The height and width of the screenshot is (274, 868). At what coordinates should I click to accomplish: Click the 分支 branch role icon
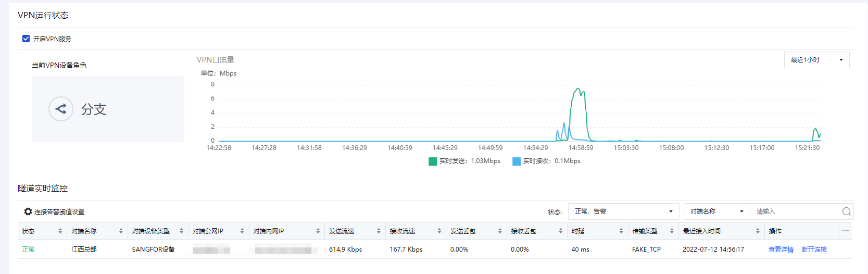61,109
